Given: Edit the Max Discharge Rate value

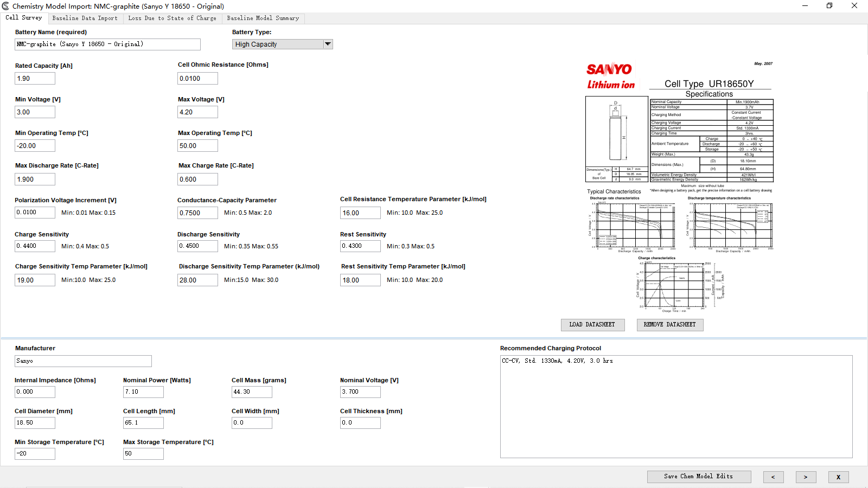Looking at the screenshot, I should click(x=35, y=179).
